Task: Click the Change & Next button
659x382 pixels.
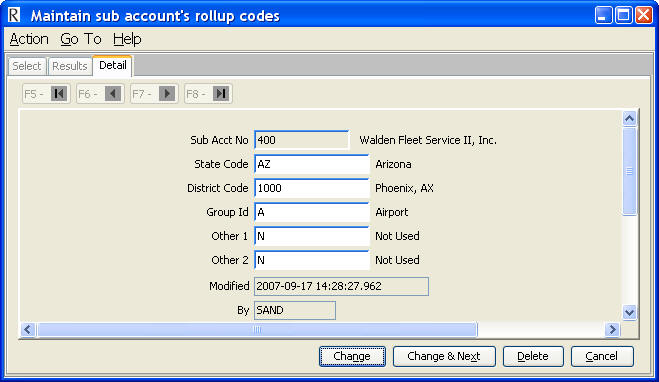Action: point(444,356)
